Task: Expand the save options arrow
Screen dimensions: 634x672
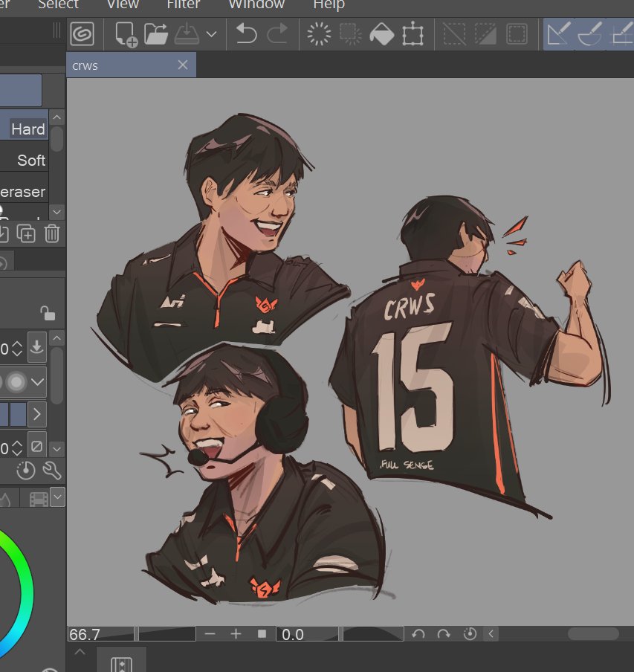Action: pyautogui.click(x=212, y=34)
